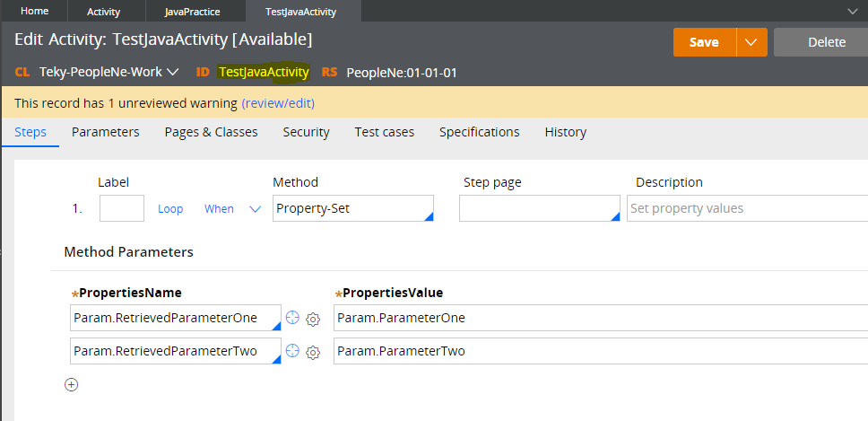The width and height of the screenshot is (868, 421).
Task: Expand the tab list chevron at top right
Action: tap(853, 11)
